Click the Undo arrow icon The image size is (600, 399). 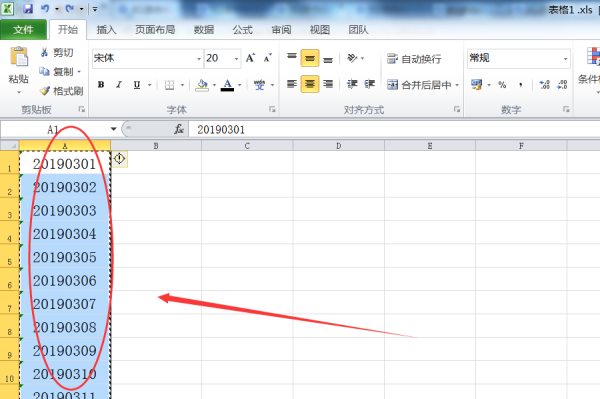click(x=45, y=8)
